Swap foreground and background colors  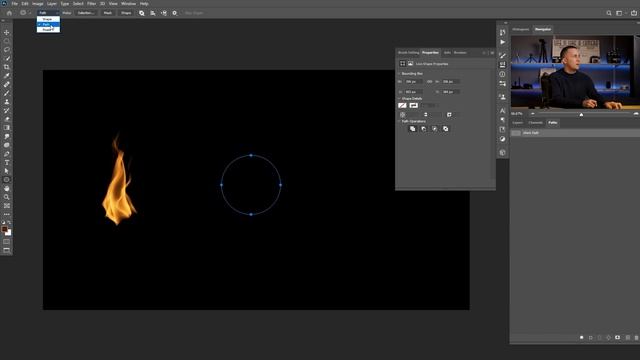coord(9,223)
